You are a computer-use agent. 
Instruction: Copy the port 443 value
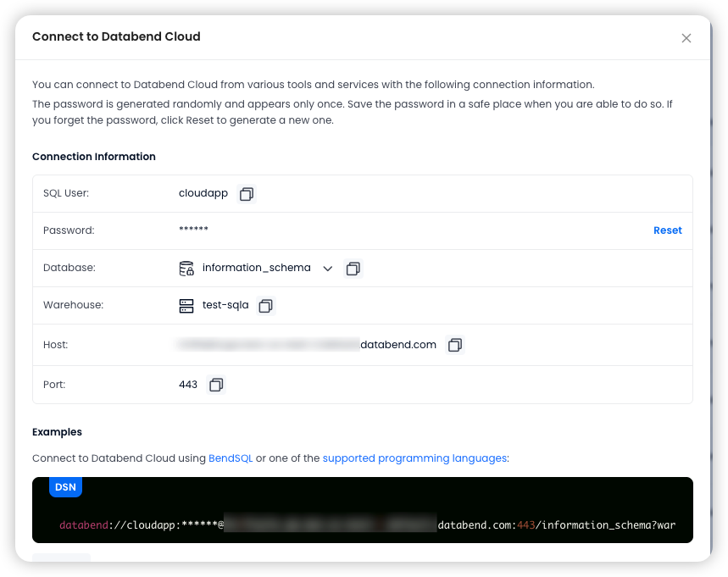tap(216, 385)
